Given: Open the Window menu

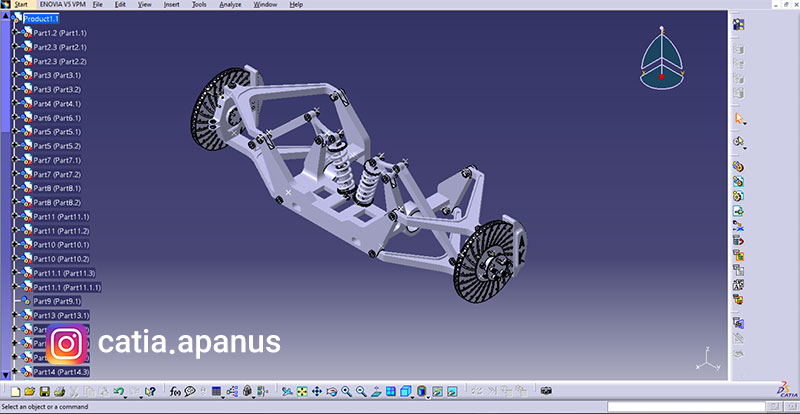Looking at the screenshot, I should 265,5.
